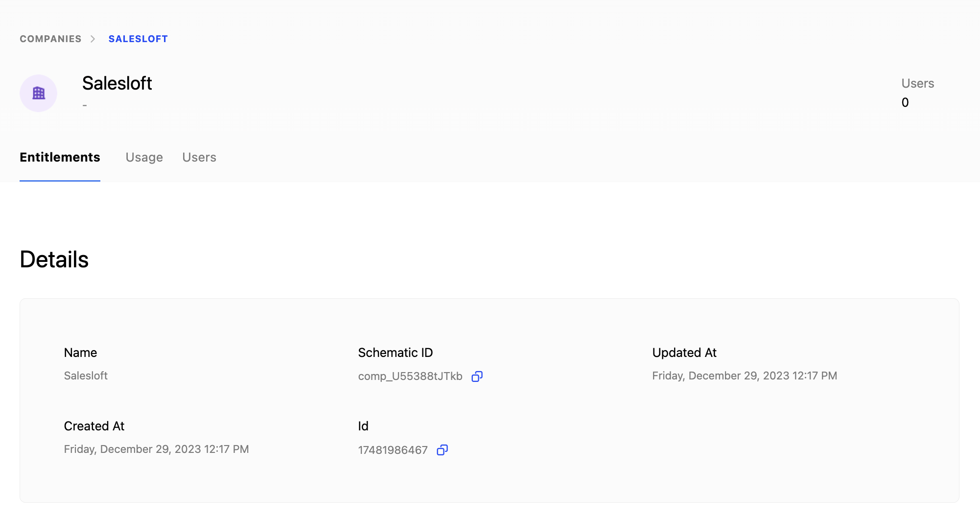Click the Schematic ID field label
This screenshot has height=519, width=980.
(396, 353)
